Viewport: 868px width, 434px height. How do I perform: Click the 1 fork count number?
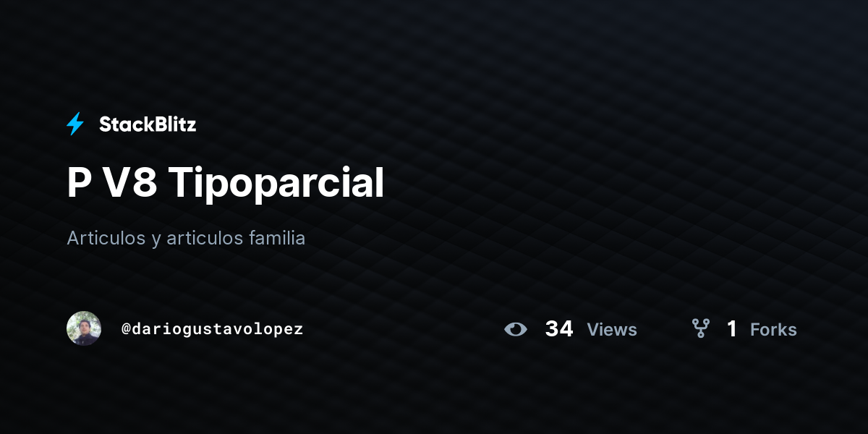point(732,329)
